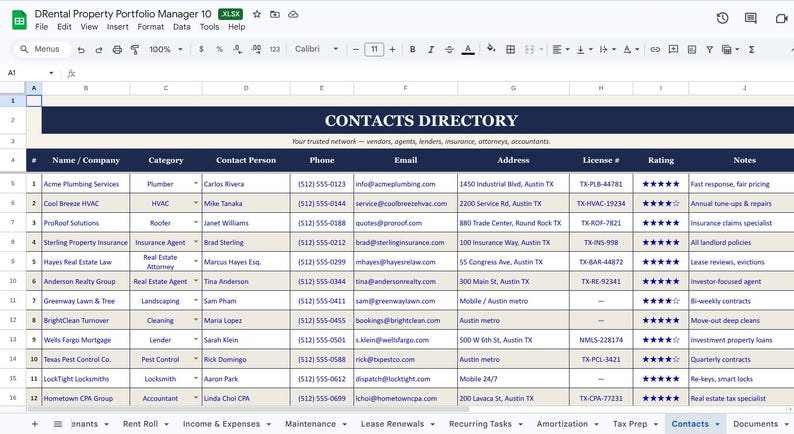Image resolution: width=794 pixels, height=434 pixels.
Task: Open the zoom 100% dropdown
Action: 166,50
